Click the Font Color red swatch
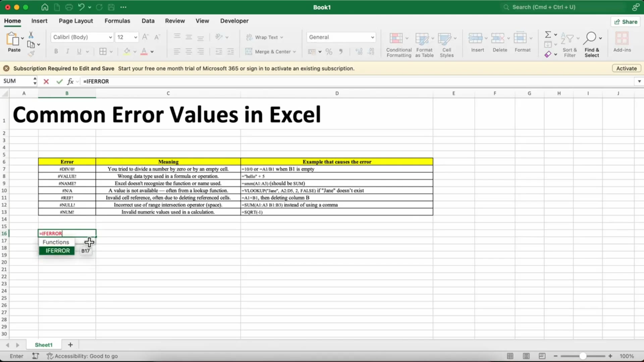The height and width of the screenshot is (362, 644). 144,52
